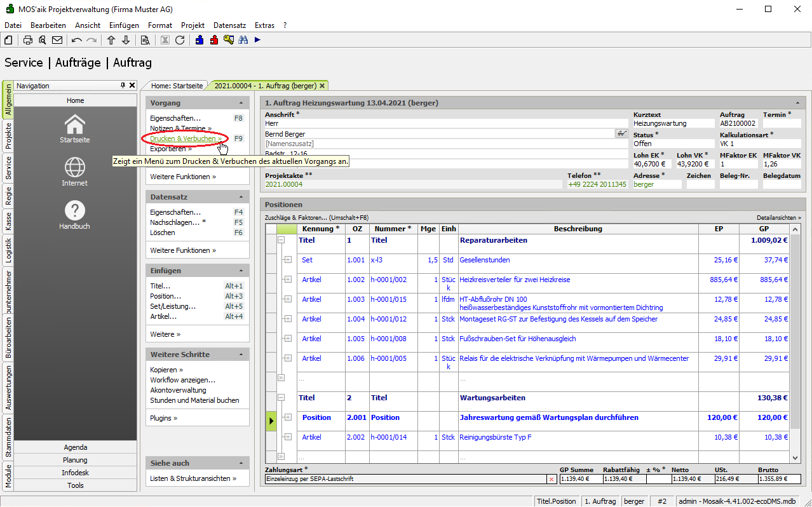
Task: Toggle the Navigation panel pin
Action: point(123,85)
